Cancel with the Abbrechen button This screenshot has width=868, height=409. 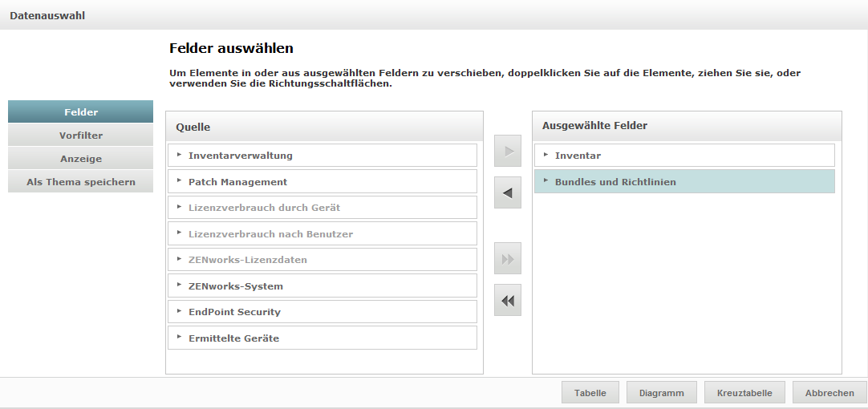tap(829, 393)
